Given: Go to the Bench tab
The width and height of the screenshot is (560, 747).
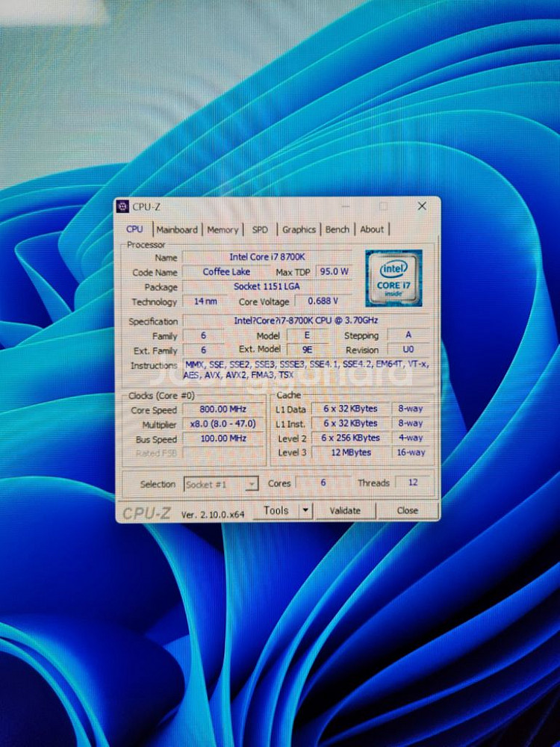Looking at the screenshot, I should tap(337, 229).
